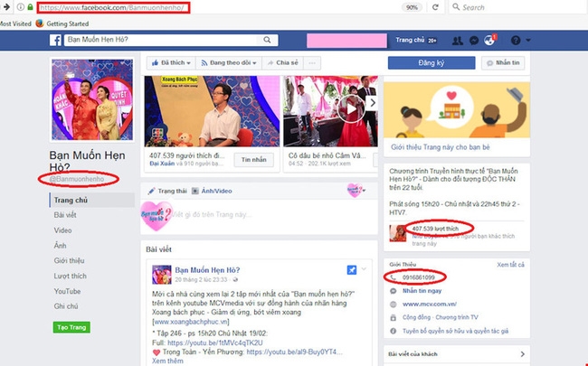Click the help question mark icon
Screen dimensions: 588x366
click(516, 40)
